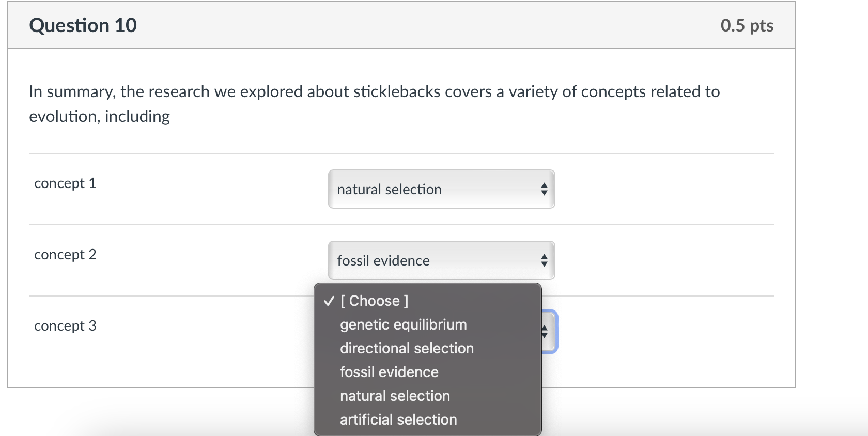Open the concept 2 dropdown

pyautogui.click(x=441, y=260)
